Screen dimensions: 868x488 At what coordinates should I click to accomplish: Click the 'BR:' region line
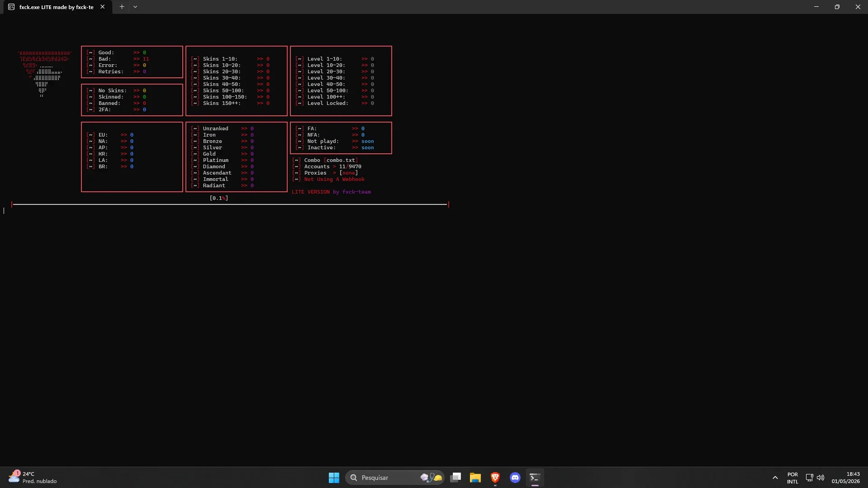click(110, 166)
